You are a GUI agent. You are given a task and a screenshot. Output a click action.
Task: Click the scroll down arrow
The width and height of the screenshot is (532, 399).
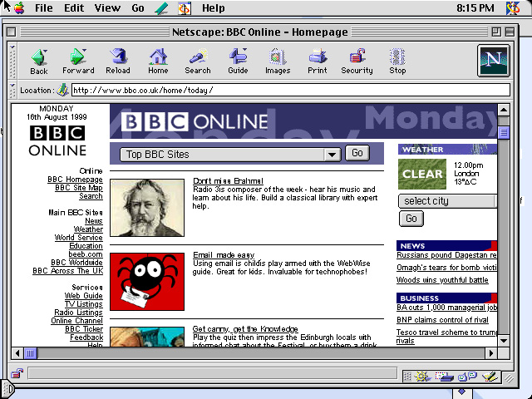(x=504, y=341)
